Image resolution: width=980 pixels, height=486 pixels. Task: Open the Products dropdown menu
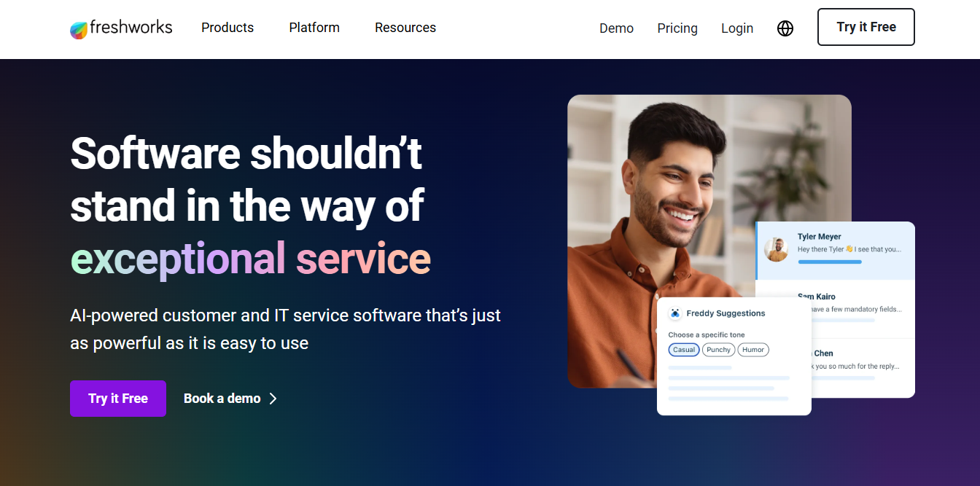[227, 28]
